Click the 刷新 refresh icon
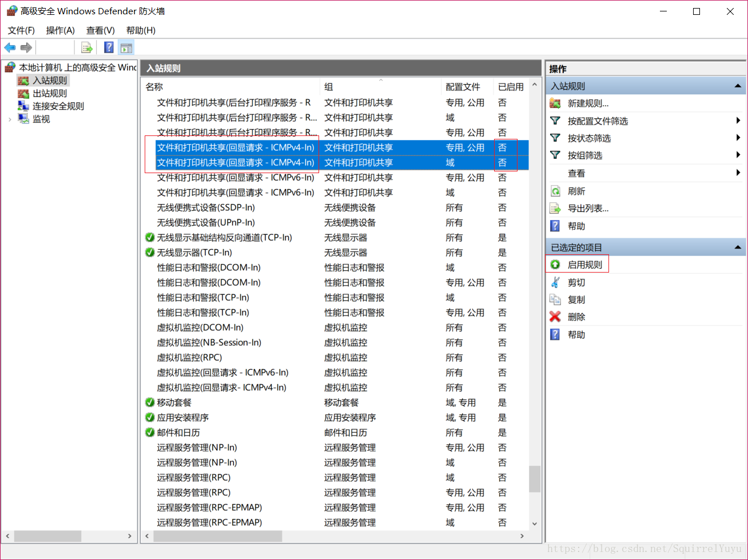Screen dimensions: 748x560 coord(555,191)
